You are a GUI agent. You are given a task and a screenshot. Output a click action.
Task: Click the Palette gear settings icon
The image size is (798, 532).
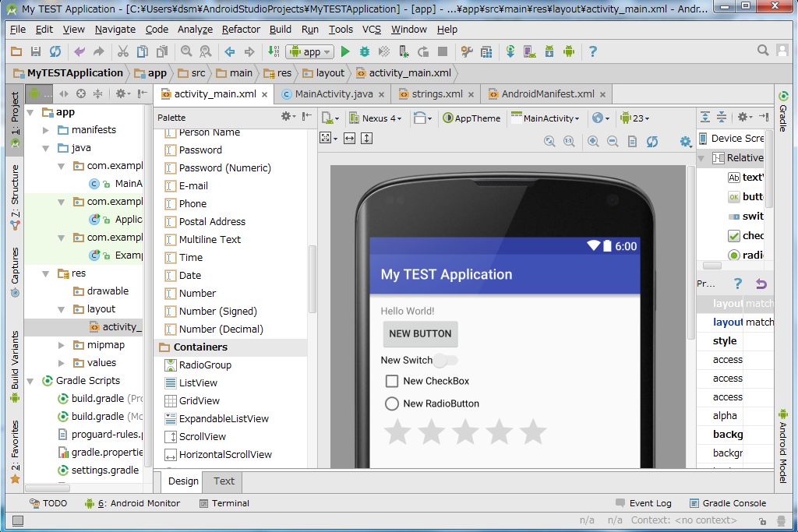(288, 117)
